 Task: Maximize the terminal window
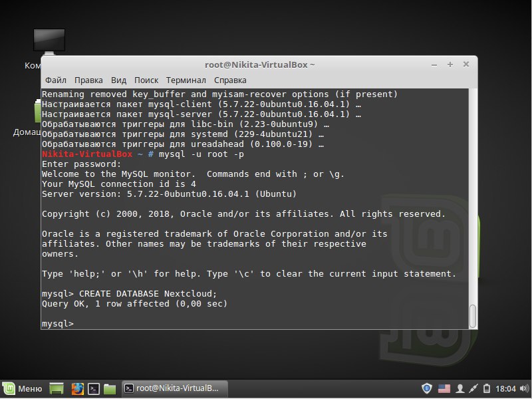(x=450, y=65)
